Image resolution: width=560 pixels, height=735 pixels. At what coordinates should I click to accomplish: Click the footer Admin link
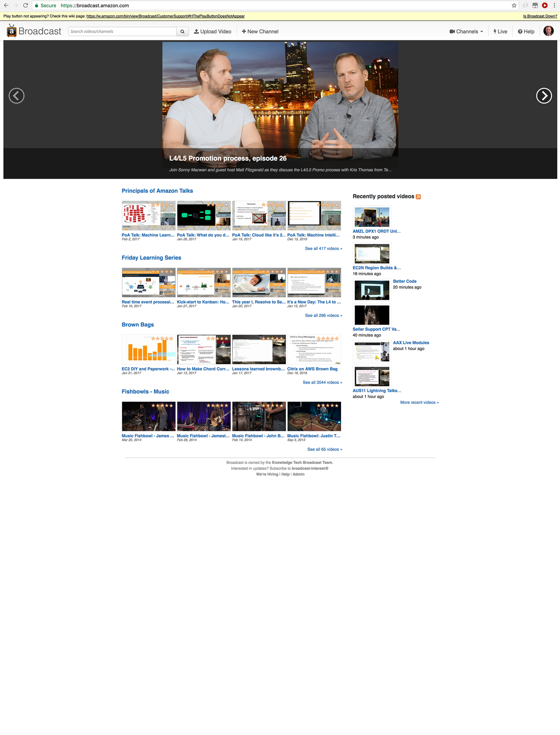click(x=299, y=474)
